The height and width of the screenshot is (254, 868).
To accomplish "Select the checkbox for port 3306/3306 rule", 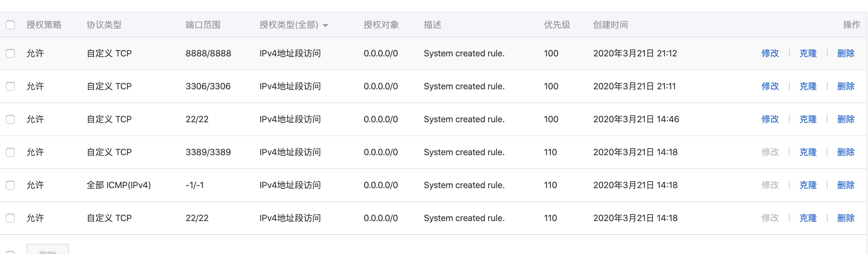I will point(10,86).
